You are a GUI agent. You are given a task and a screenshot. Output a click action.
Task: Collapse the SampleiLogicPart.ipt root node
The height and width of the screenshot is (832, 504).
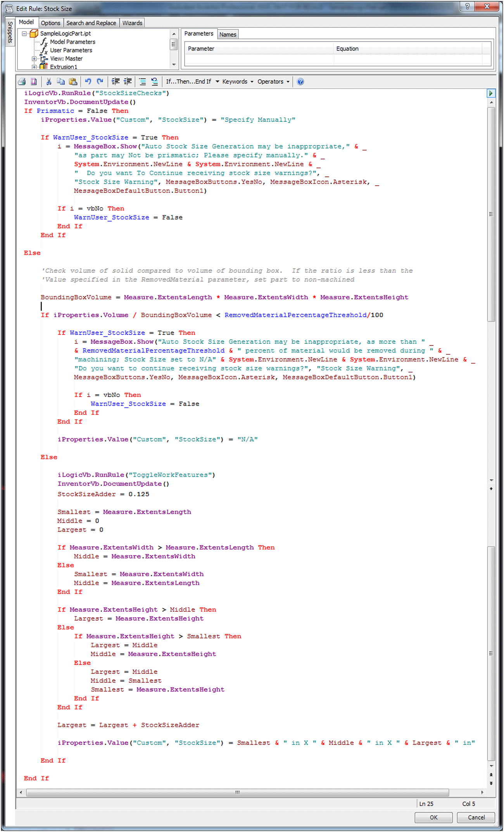tap(24, 34)
